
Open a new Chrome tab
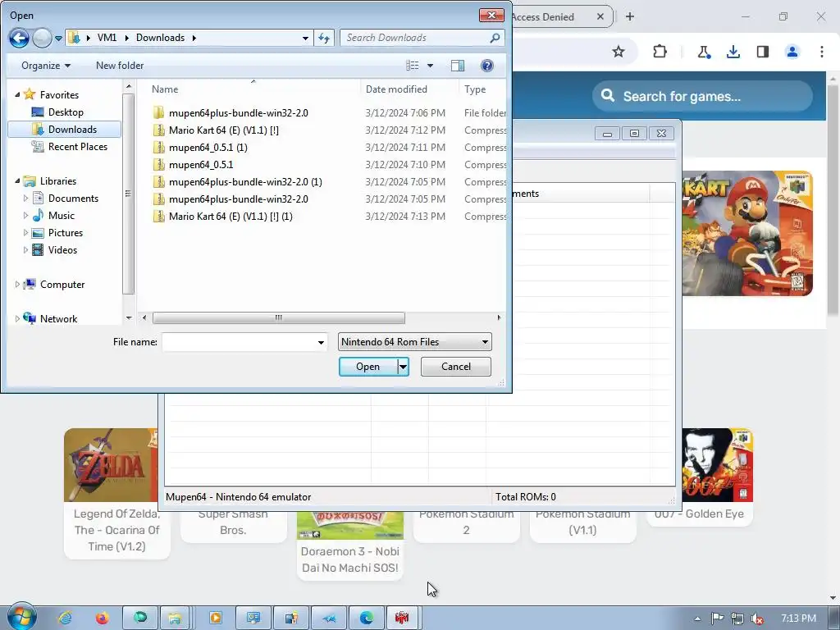(630, 16)
